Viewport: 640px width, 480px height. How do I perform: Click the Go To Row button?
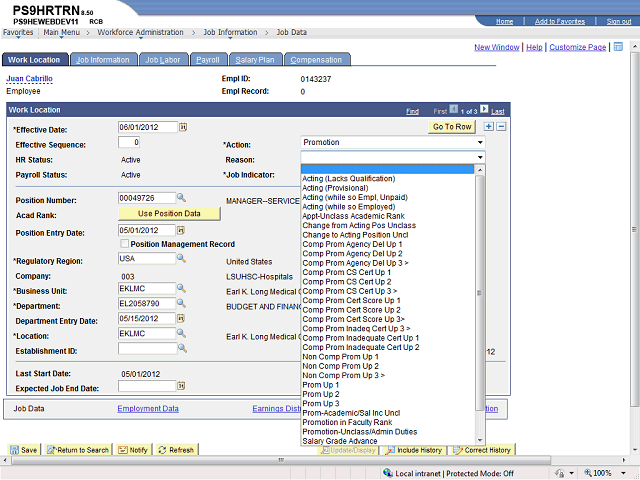[452, 127]
